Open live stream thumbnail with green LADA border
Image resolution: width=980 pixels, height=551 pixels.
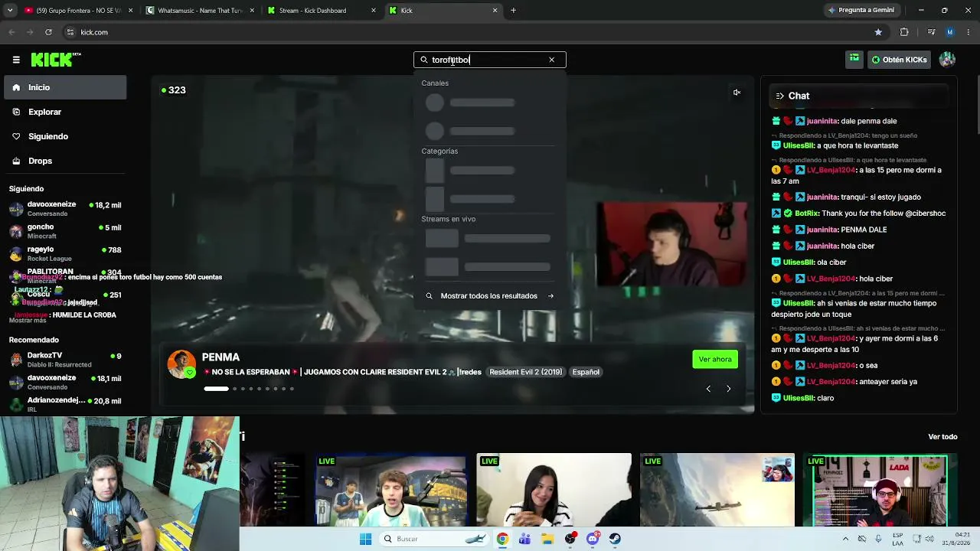pos(880,490)
